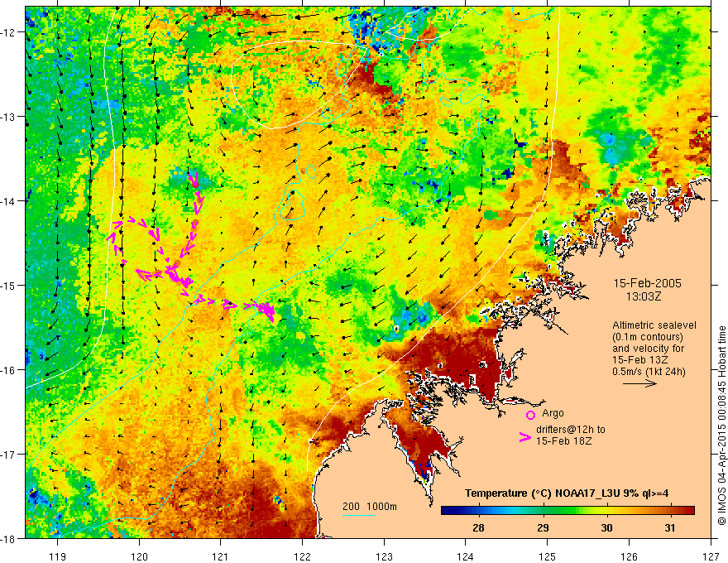Viewport: 728px width, 563px height.
Task: Click the longitude axis label 121
Action: pyautogui.click(x=221, y=556)
